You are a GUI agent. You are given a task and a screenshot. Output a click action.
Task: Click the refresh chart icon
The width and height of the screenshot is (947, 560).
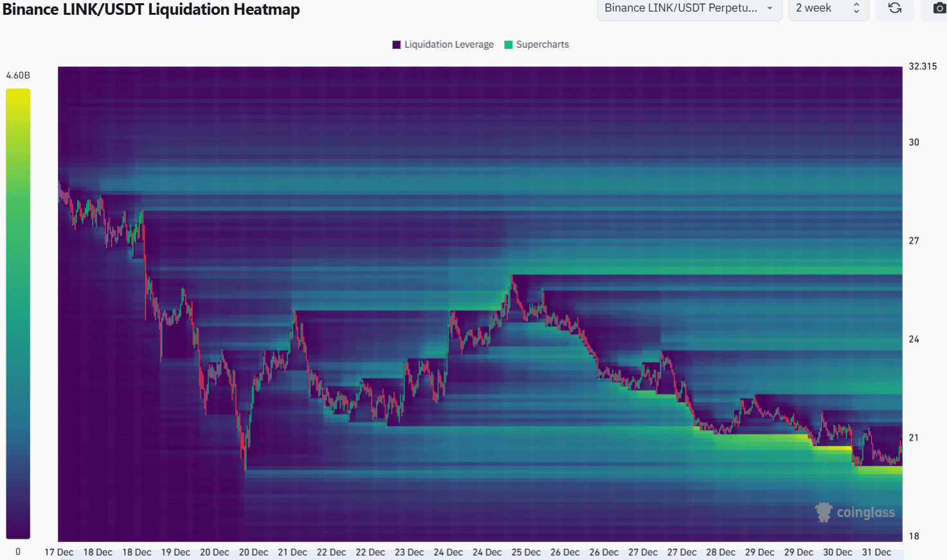coord(894,8)
